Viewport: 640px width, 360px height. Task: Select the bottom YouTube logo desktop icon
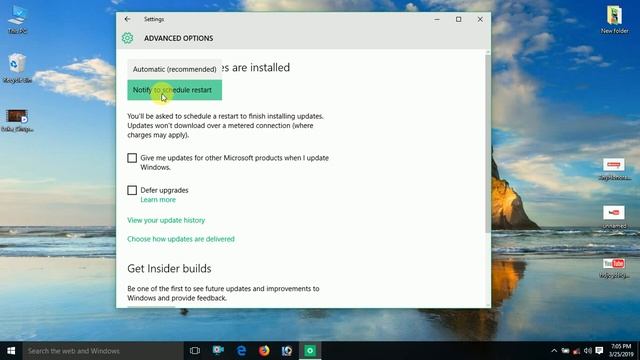click(x=614, y=267)
